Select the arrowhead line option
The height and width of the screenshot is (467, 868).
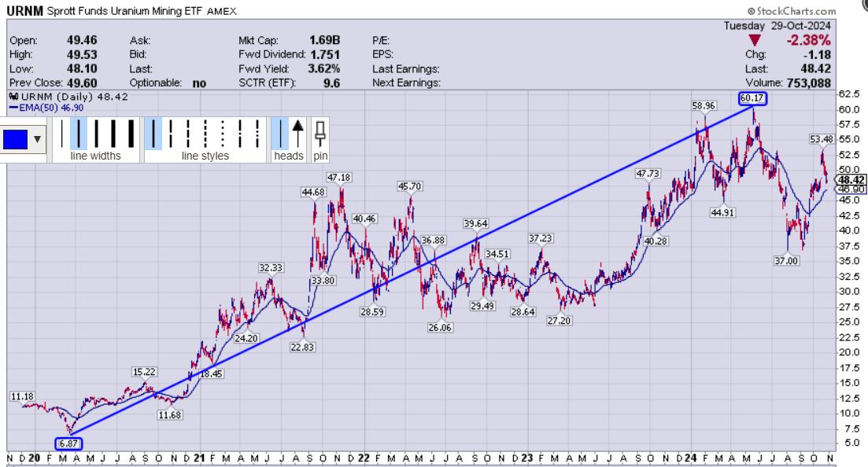point(297,134)
